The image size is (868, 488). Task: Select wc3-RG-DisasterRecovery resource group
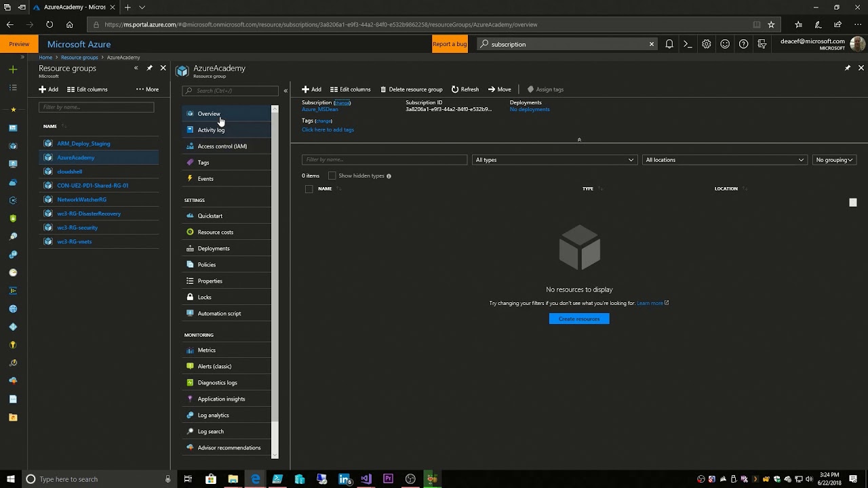point(89,213)
